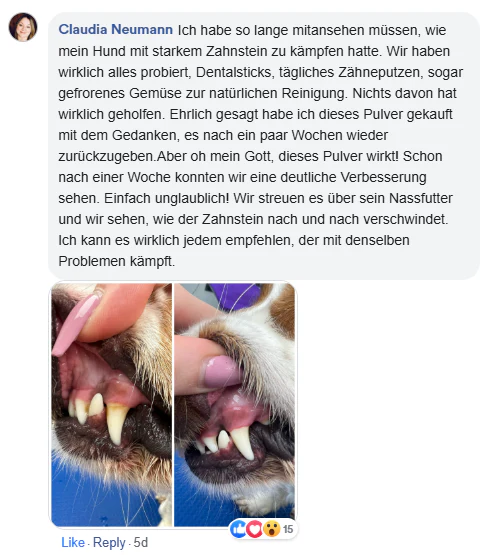Click the red heart reaction icon
The image size is (499, 555).
pyautogui.click(x=254, y=529)
